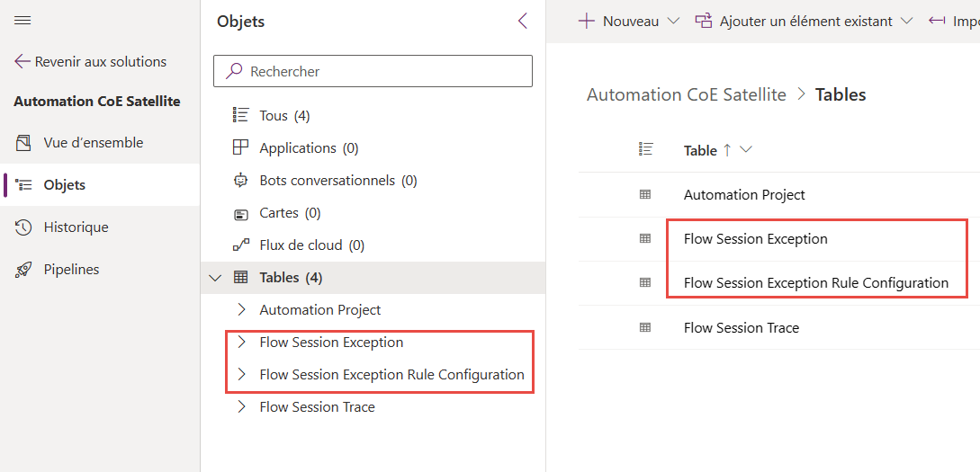This screenshot has width=980, height=472.
Task: Go to Vue d'ensemble in navigation
Action: tap(93, 143)
